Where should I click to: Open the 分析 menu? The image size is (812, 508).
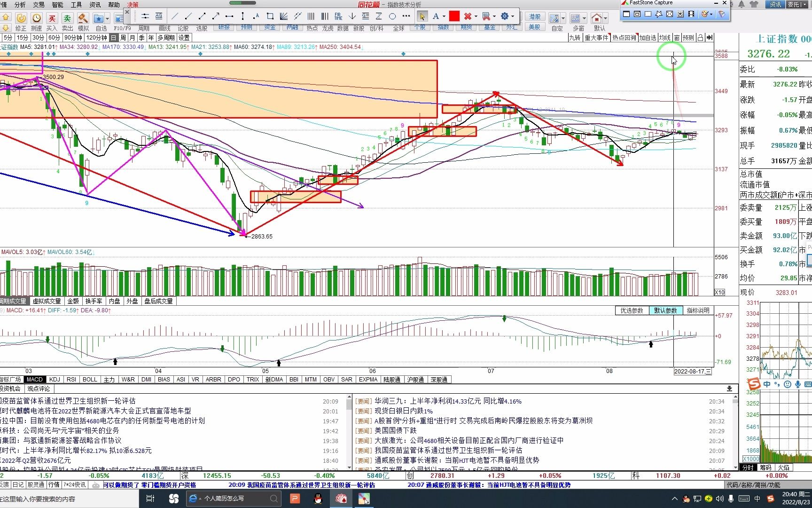20,4
